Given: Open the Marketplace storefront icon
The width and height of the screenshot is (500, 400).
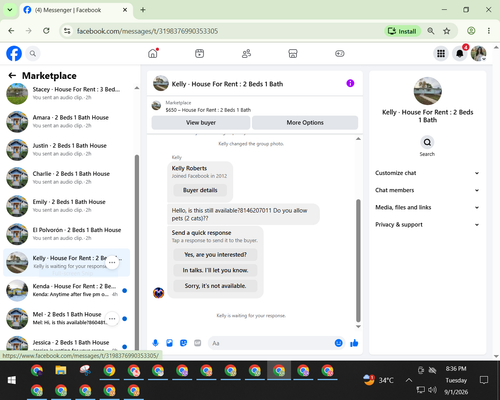Looking at the screenshot, I should tap(293, 53).
